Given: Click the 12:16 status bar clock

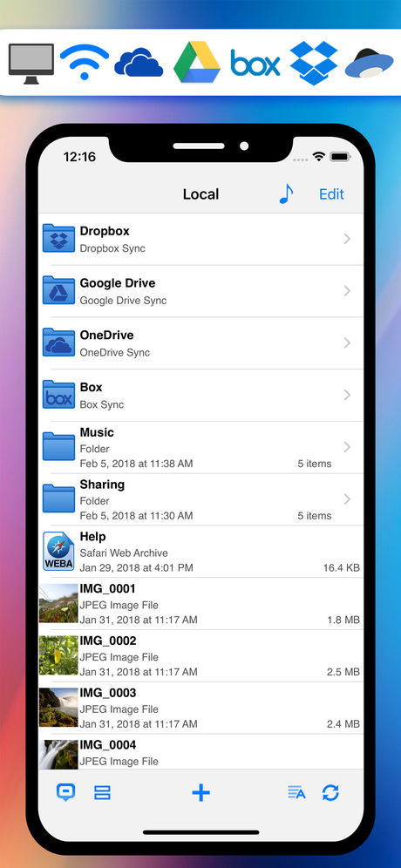Looking at the screenshot, I should 79,157.
